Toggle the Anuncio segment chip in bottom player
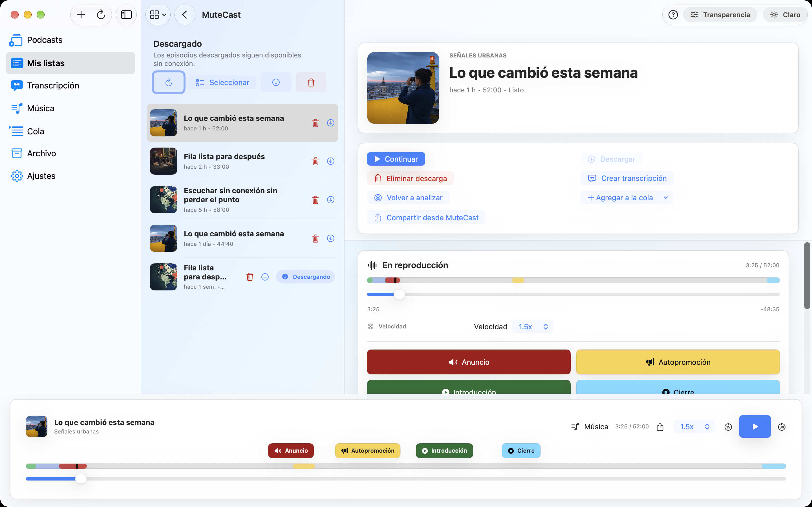 (291, 450)
